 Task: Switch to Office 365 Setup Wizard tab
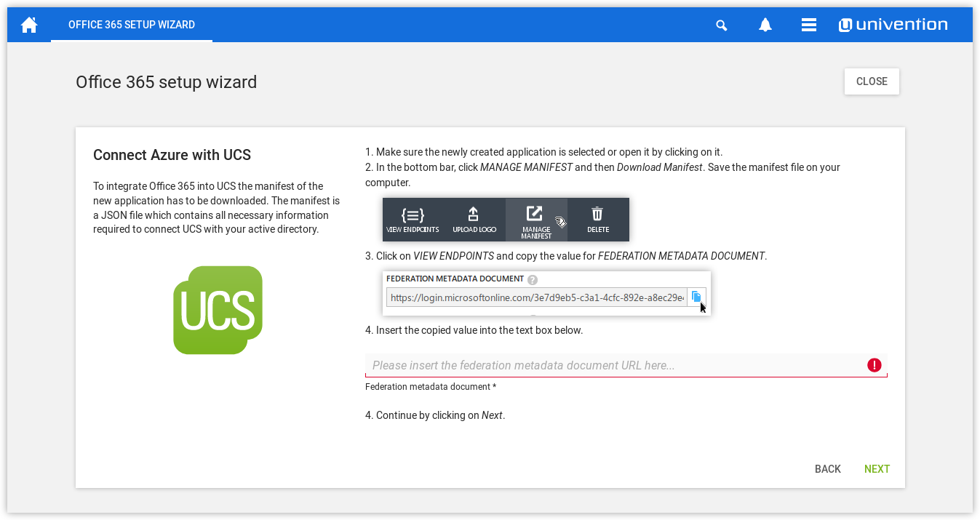[132, 25]
